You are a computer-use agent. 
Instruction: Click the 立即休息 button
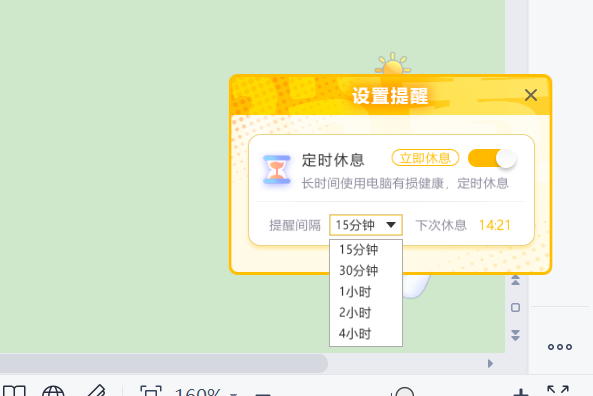pyautogui.click(x=425, y=158)
